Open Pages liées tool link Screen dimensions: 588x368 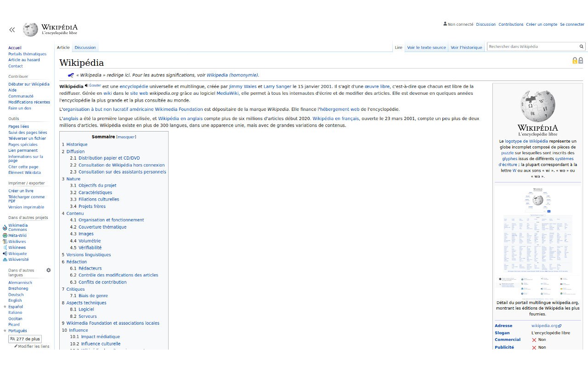(x=18, y=126)
